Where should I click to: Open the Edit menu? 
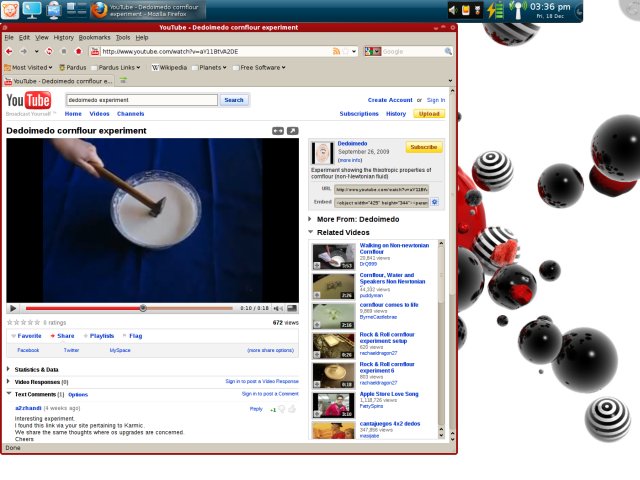pyautogui.click(x=24, y=38)
